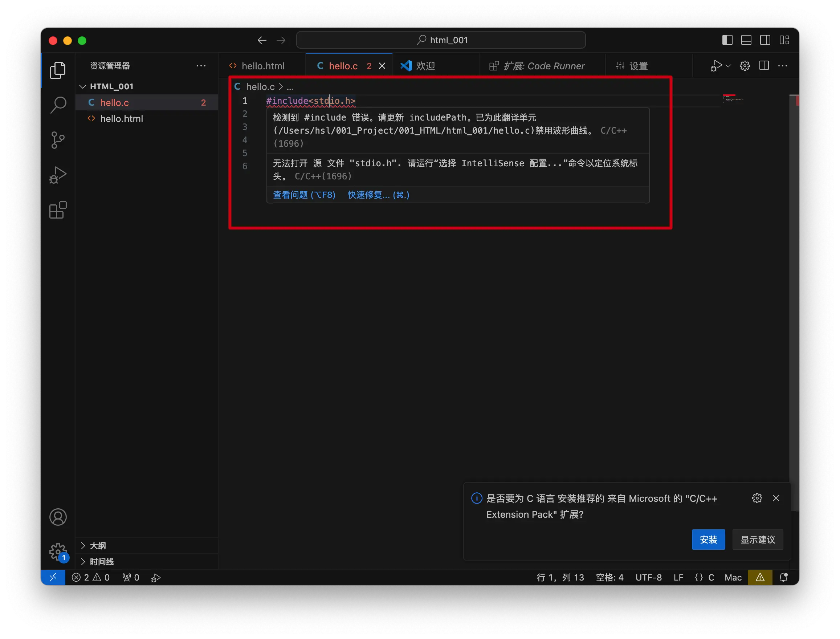Click the command center search field
Image resolution: width=840 pixels, height=639 pixels.
440,40
